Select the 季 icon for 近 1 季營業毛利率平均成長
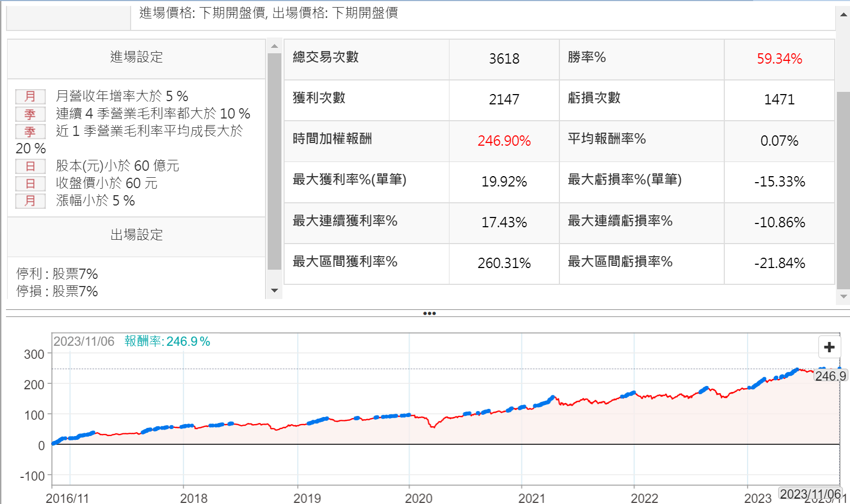This screenshot has width=850, height=504. click(30, 132)
